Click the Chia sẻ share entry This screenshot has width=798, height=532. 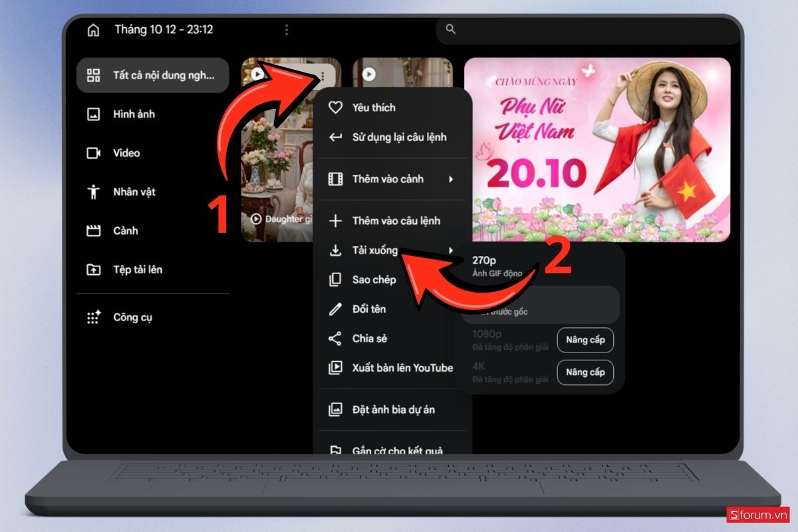point(392,338)
